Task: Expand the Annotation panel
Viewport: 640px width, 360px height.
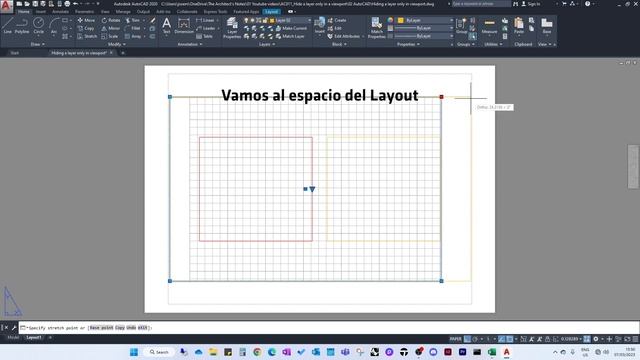Action: [189, 44]
